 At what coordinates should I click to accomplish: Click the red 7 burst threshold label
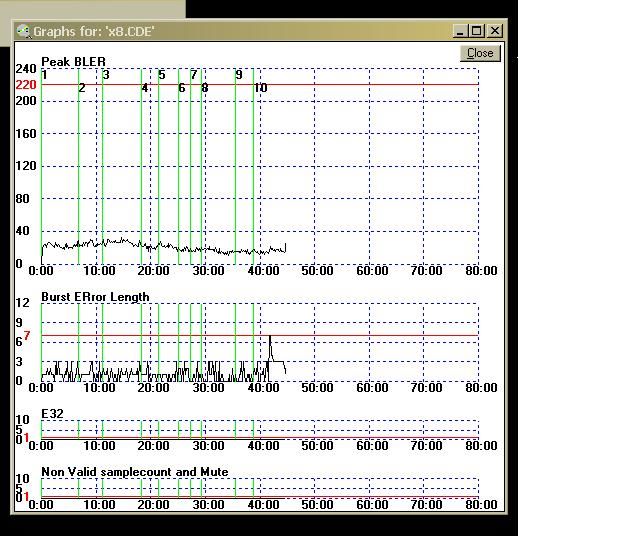[x=27, y=335]
